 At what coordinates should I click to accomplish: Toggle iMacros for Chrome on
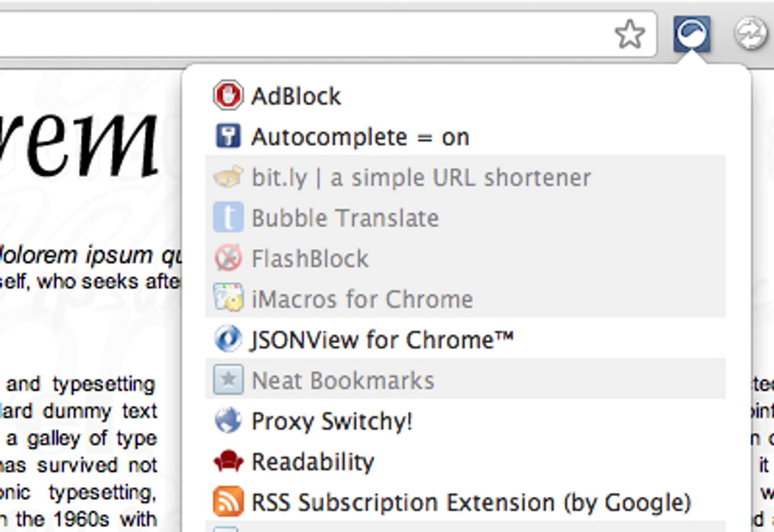(x=362, y=299)
